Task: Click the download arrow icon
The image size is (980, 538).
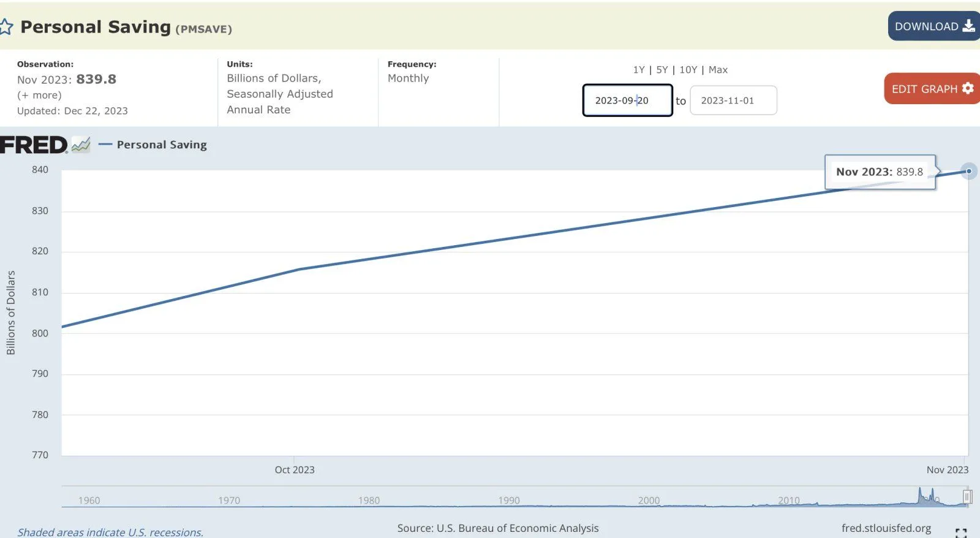Action: [x=968, y=26]
